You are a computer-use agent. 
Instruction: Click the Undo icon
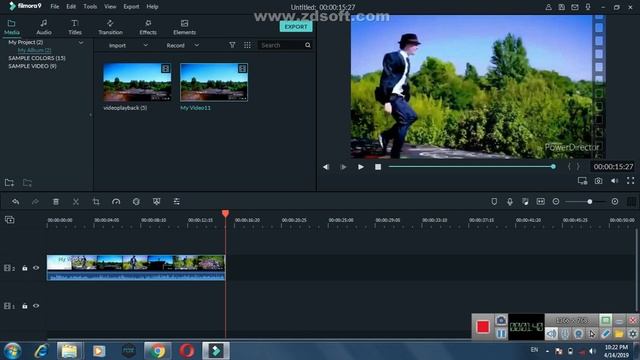(x=16, y=202)
